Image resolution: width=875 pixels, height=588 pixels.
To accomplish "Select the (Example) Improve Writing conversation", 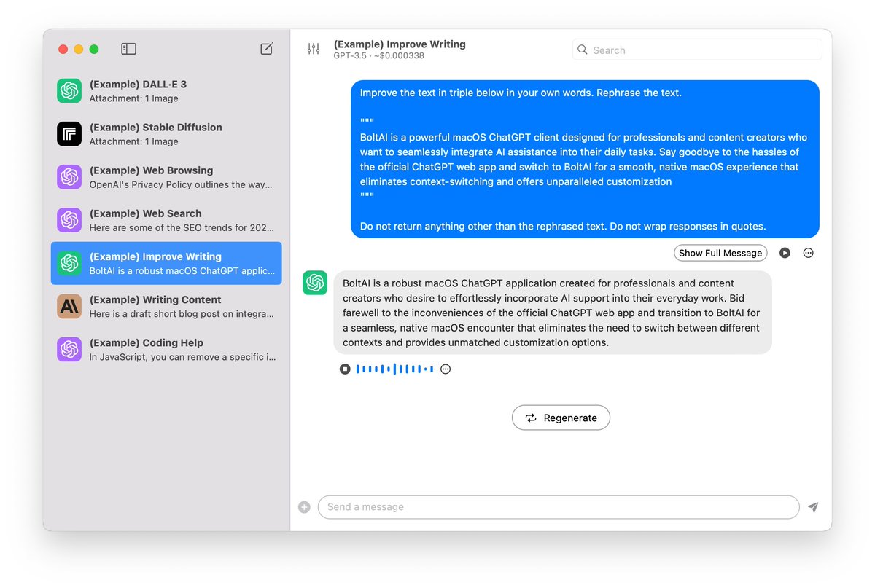I will [x=166, y=263].
